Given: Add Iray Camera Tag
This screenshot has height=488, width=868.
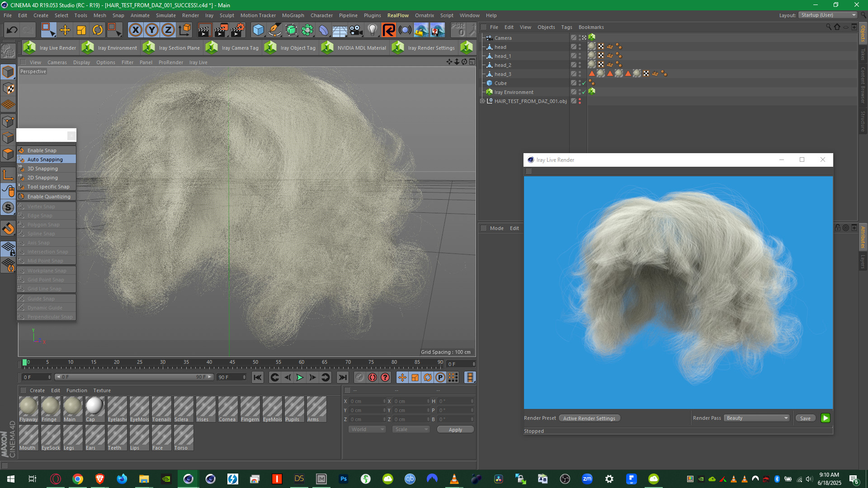Looking at the screenshot, I should [x=232, y=47].
